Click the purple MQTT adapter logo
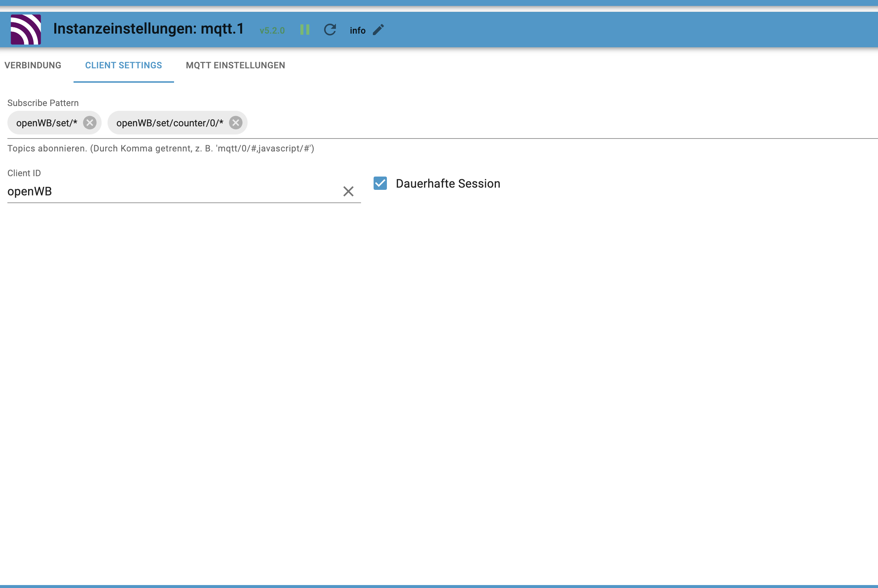This screenshot has height=588, width=878. pos(25,30)
